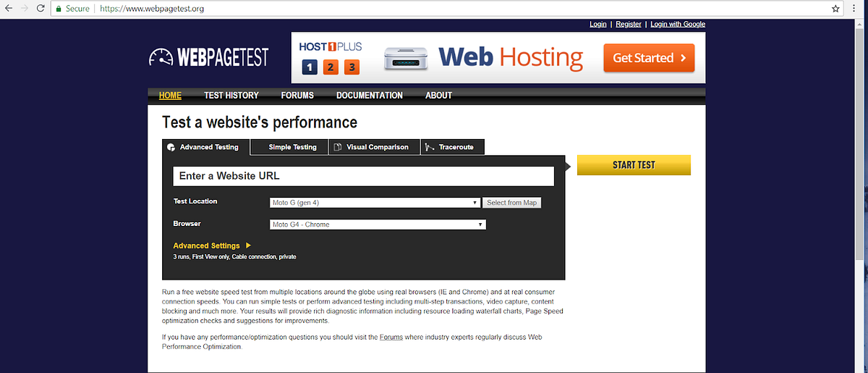This screenshot has height=373, width=868.
Task: Click the Enter a Website URL field
Action: tap(363, 176)
